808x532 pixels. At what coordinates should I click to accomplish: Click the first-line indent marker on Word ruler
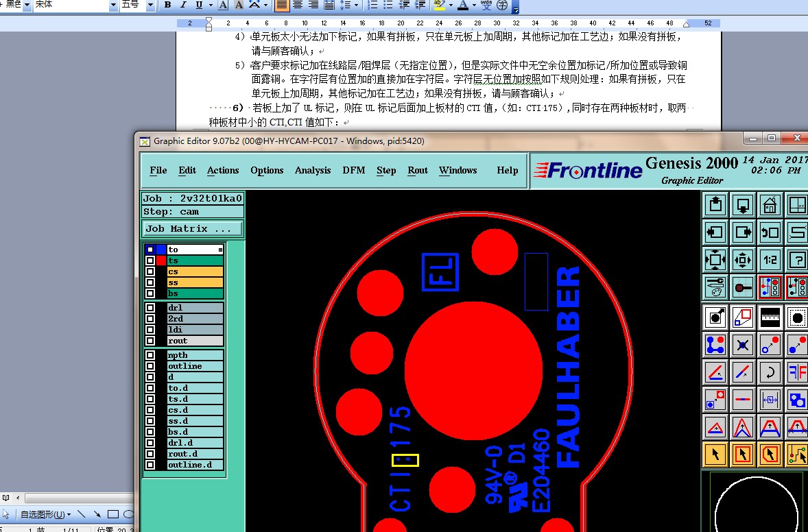coord(209,21)
